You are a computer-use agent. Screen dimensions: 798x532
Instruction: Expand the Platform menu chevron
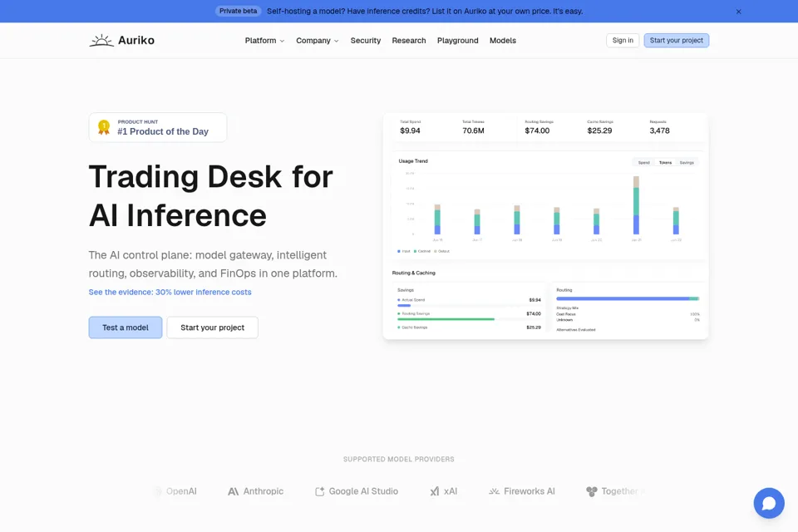282,41
